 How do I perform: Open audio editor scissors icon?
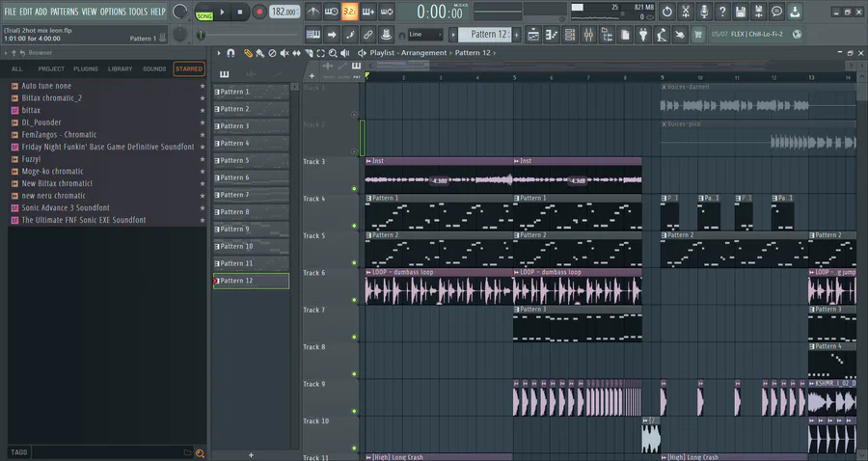[x=686, y=12]
